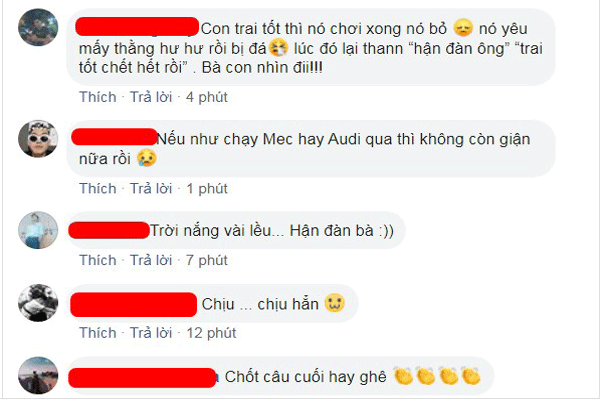600x400 pixels.
Task: Open avatar beside 'Chốt câu cuối hay ghê'
Action: click(x=38, y=376)
